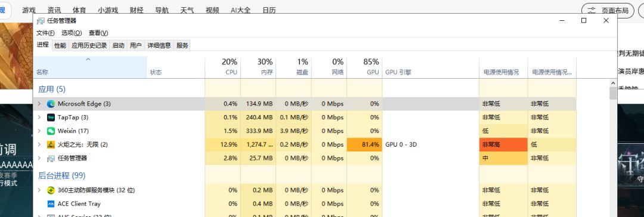Viewport: 644px width, 217px height.
Task: Expand the 任务管理器 process group
Action: [39, 158]
